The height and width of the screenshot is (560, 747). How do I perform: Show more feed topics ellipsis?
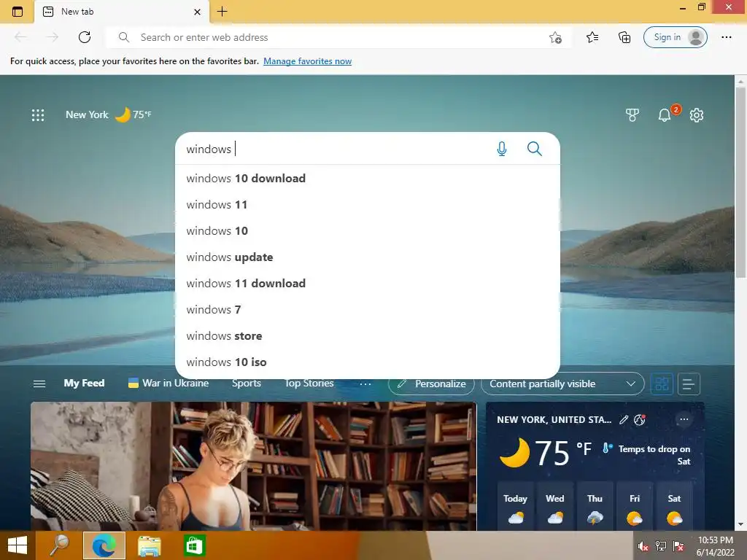coord(365,384)
